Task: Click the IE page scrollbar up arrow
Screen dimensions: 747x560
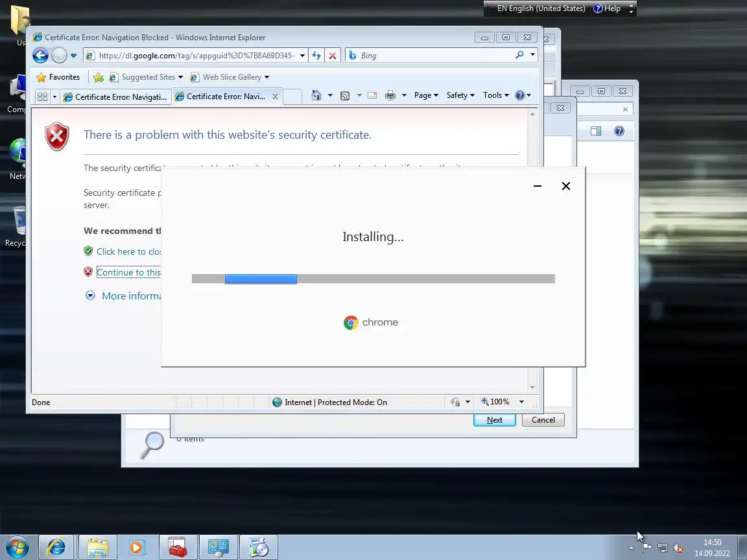Action: [x=532, y=114]
